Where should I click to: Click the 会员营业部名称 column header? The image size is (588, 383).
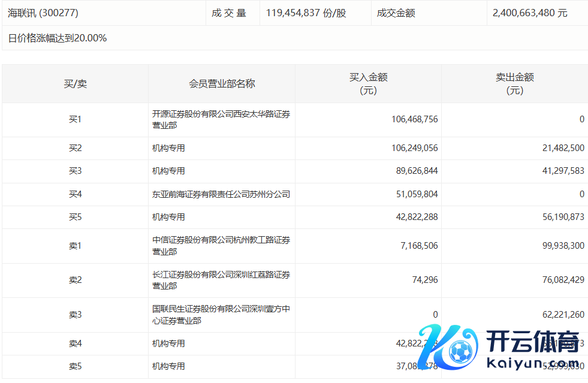(222, 84)
